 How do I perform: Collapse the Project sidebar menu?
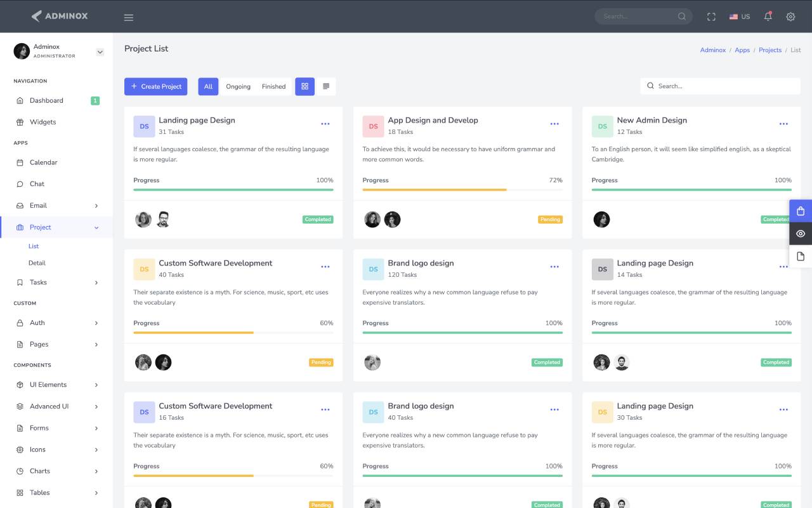[x=56, y=227]
